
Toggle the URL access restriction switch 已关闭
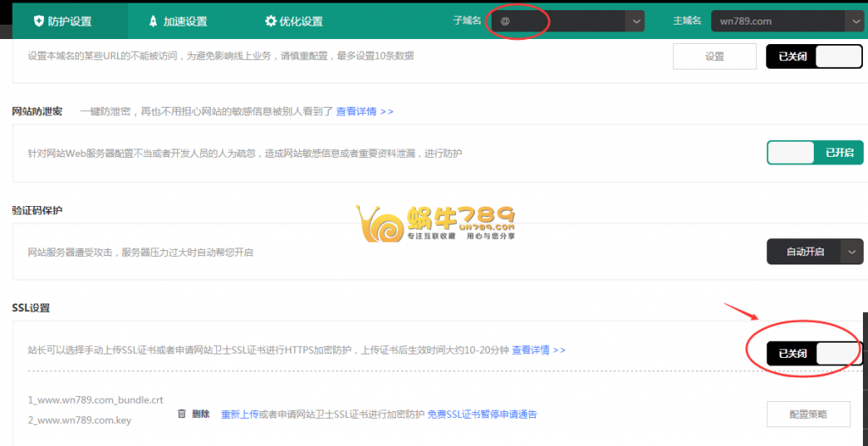point(814,56)
